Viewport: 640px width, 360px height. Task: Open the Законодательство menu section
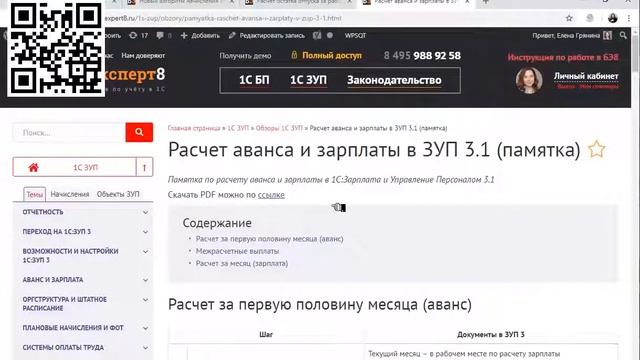[x=394, y=80]
